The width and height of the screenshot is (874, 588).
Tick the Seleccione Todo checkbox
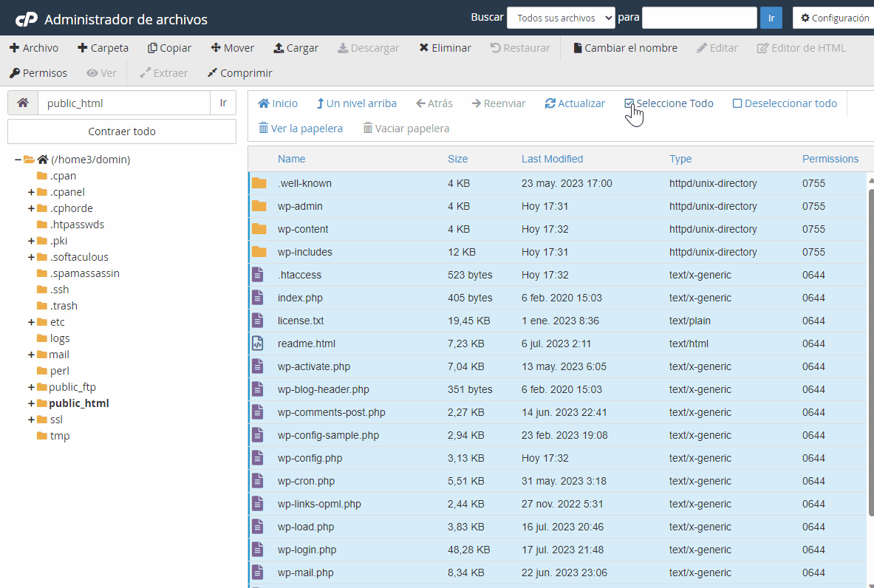click(629, 103)
